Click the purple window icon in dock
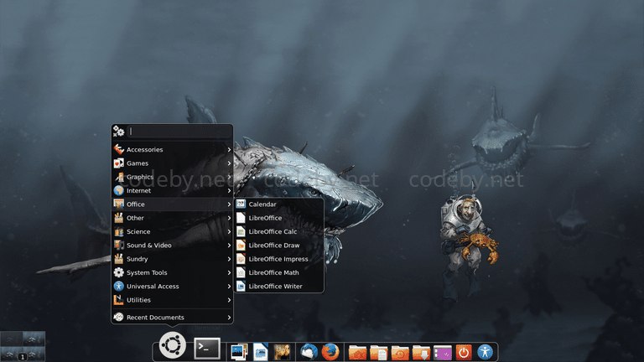Image resolution: width=644 pixels, height=362 pixels. click(443, 353)
